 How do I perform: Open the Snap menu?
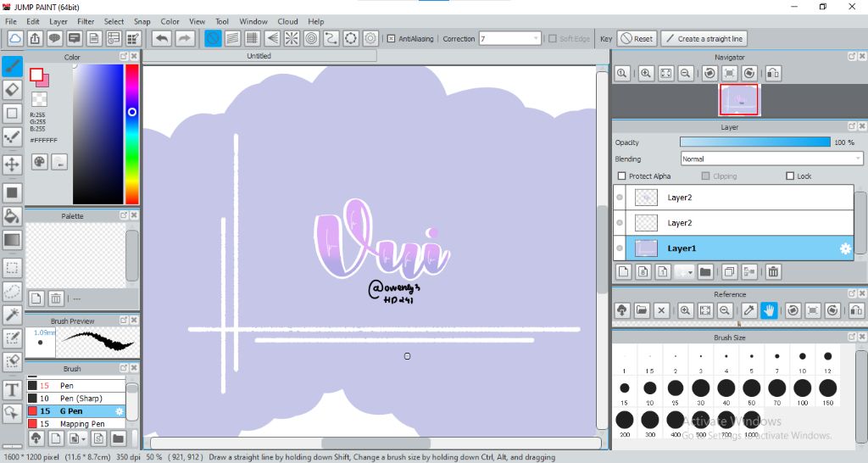point(142,21)
